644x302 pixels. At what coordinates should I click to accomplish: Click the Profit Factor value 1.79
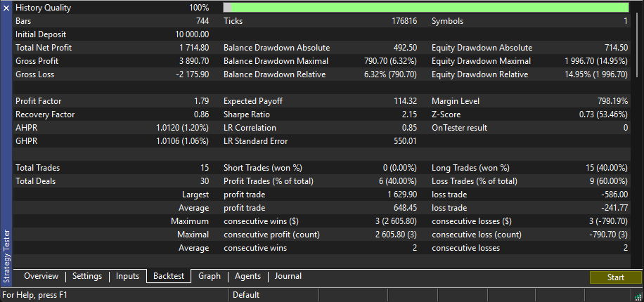(201, 101)
